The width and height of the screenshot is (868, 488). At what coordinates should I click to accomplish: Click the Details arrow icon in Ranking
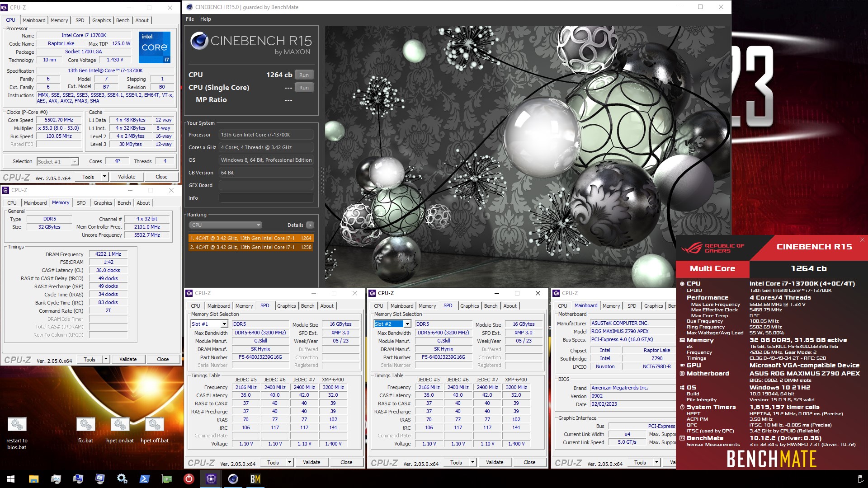tap(310, 225)
